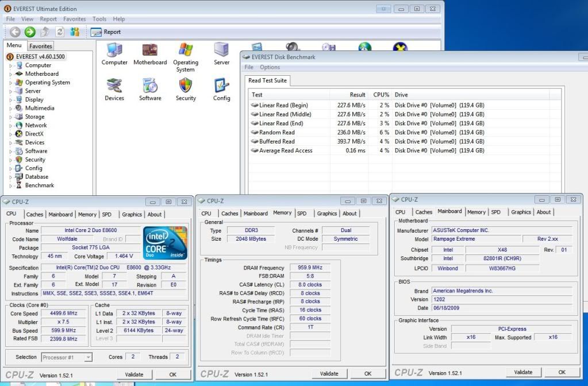Screen dimensions: 588x386
Task: Open the Server category icon
Action: 221,54
